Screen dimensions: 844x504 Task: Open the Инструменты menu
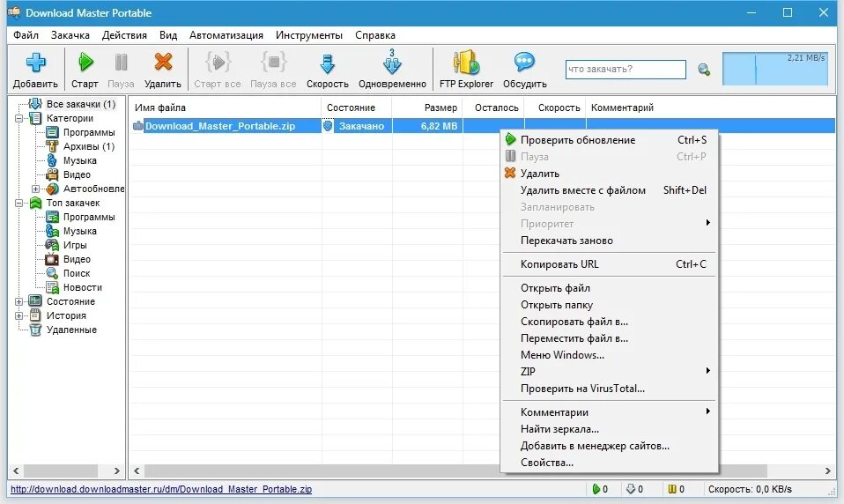(x=309, y=35)
